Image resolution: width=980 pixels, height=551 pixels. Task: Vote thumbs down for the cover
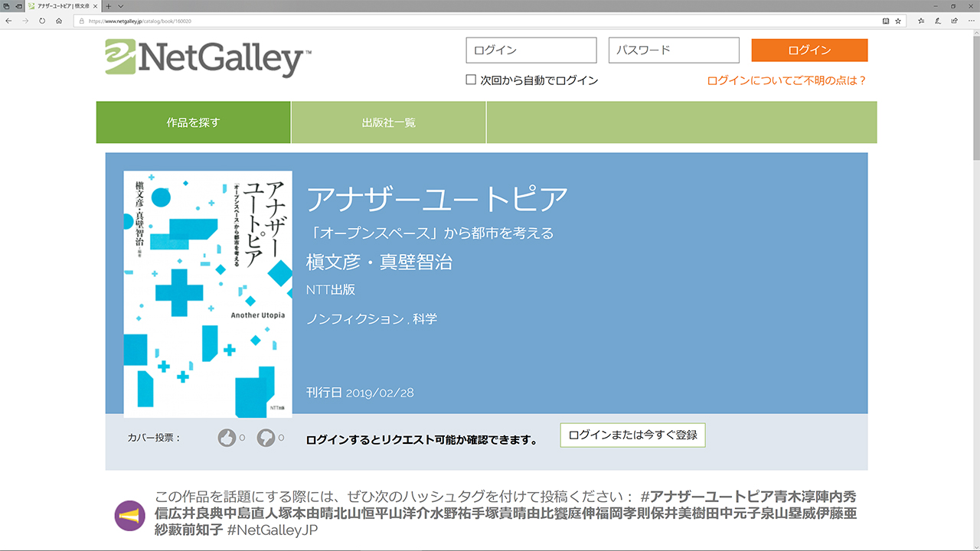click(x=266, y=438)
